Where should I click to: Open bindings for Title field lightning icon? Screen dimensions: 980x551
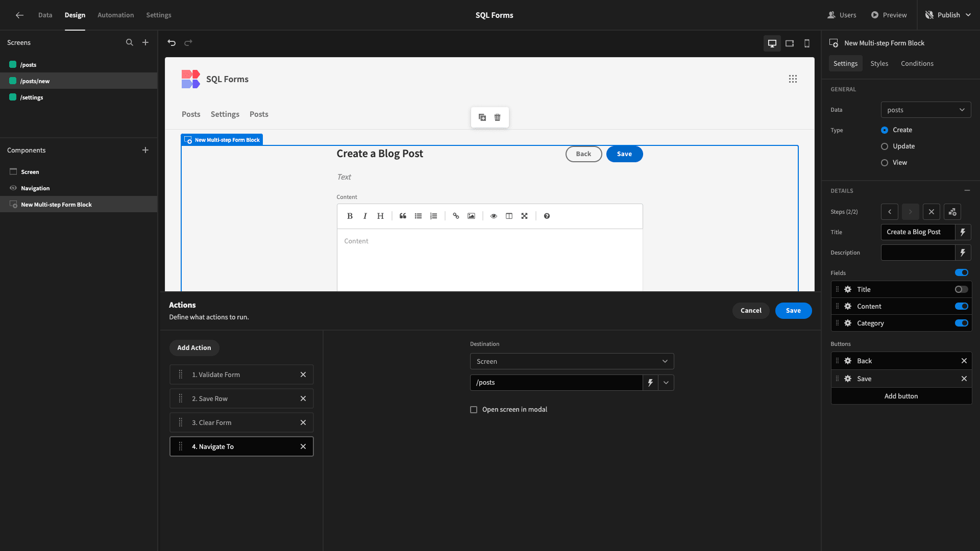[963, 232]
